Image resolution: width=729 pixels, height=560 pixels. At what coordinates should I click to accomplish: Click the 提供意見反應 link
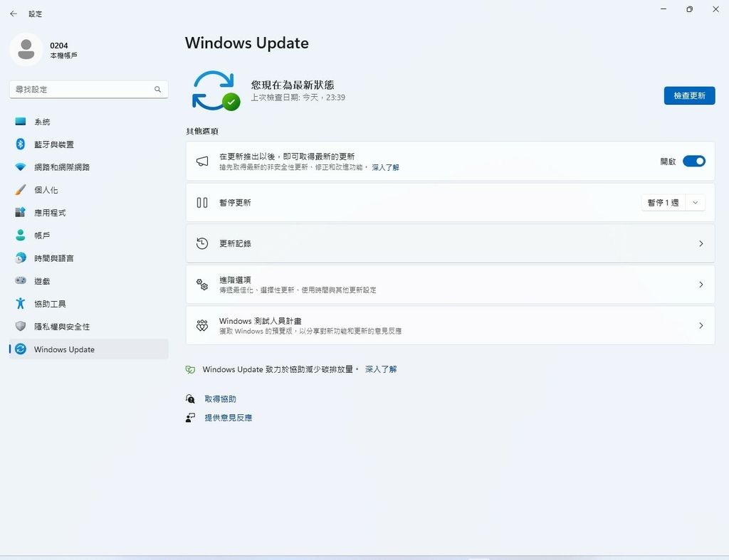point(229,417)
